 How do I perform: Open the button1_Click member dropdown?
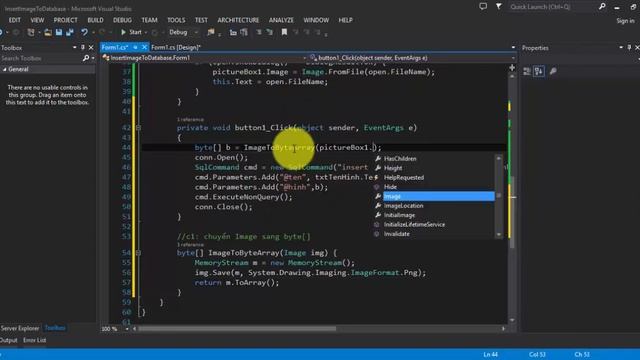[x=513, y=58]
